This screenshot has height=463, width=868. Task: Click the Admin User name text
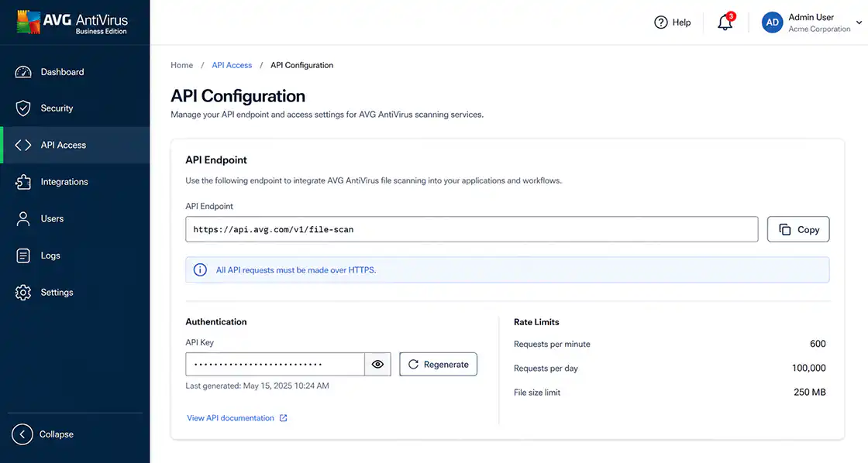[x=811, y=17]
